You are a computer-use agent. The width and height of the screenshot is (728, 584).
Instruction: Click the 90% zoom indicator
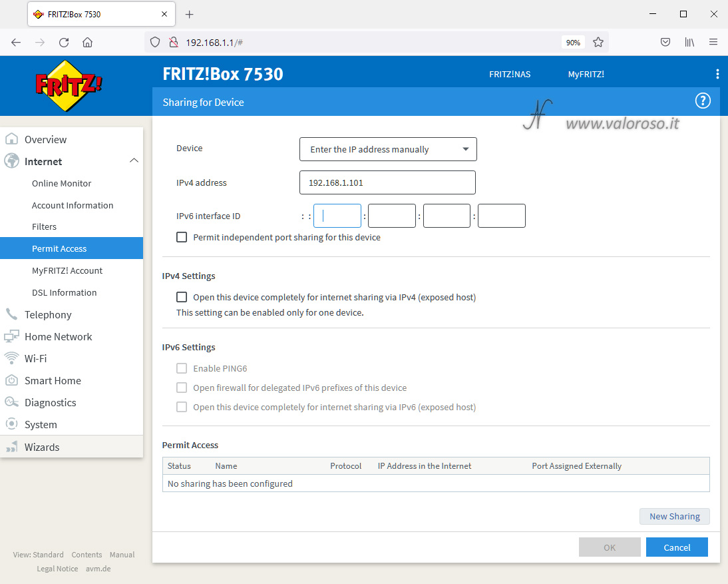coord(573,42)
